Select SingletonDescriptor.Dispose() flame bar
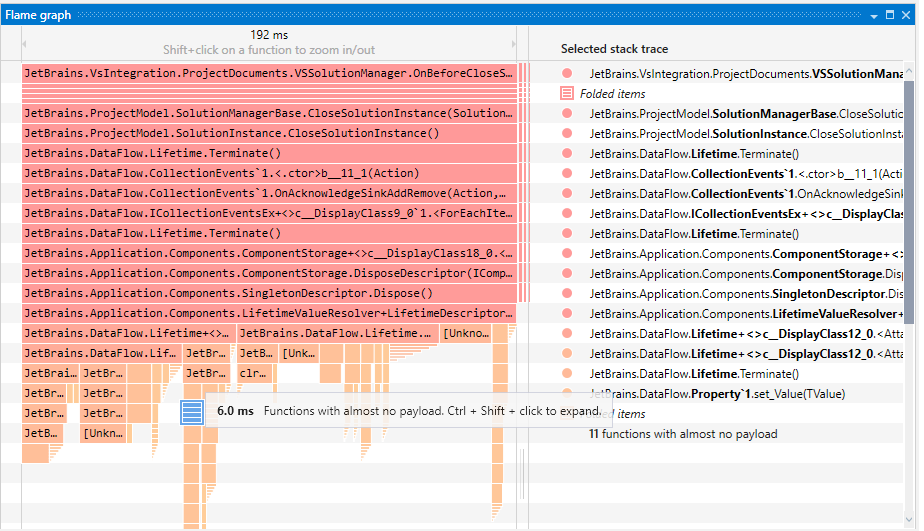This screenshot has height=531, width=924. pyautogui.click(x=269, y=293)
